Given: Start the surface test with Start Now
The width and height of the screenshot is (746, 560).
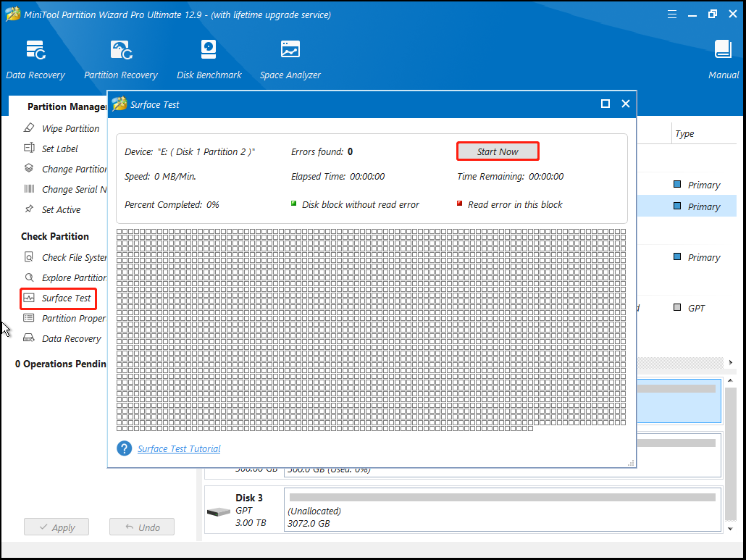Looking at the screenshot, I should pyautogui.click(x=498, y=151).
